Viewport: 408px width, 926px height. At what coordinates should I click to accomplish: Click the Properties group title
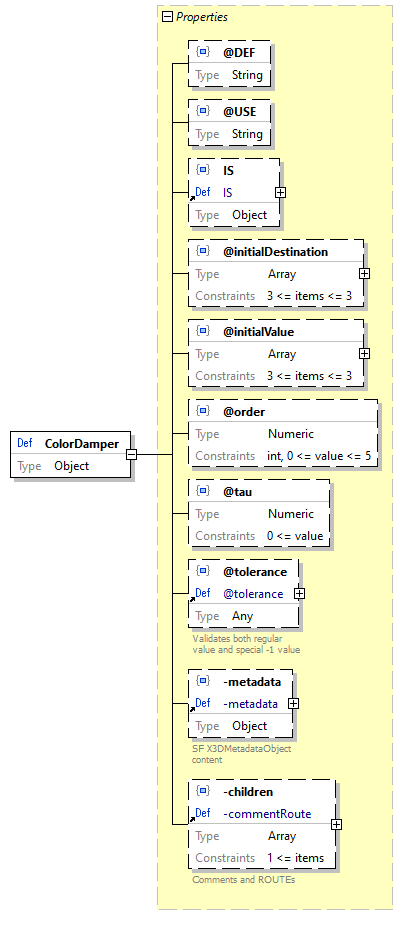(x=202, y=17)
